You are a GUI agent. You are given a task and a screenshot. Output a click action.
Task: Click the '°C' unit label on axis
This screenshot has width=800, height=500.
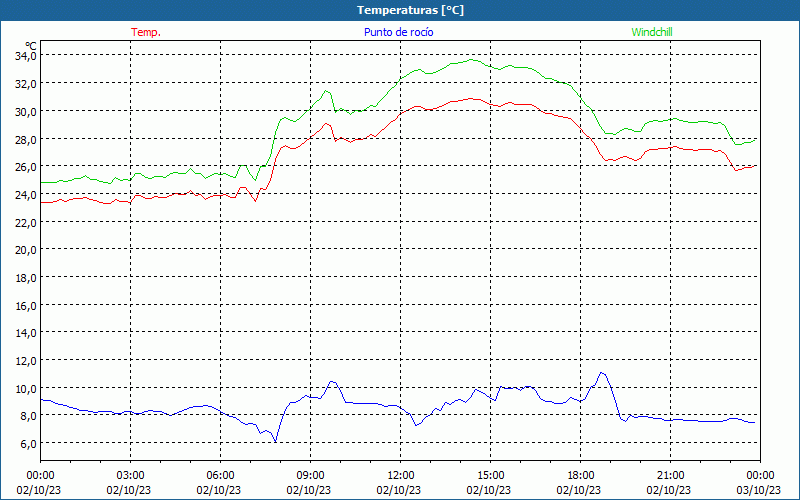[31, 46]
